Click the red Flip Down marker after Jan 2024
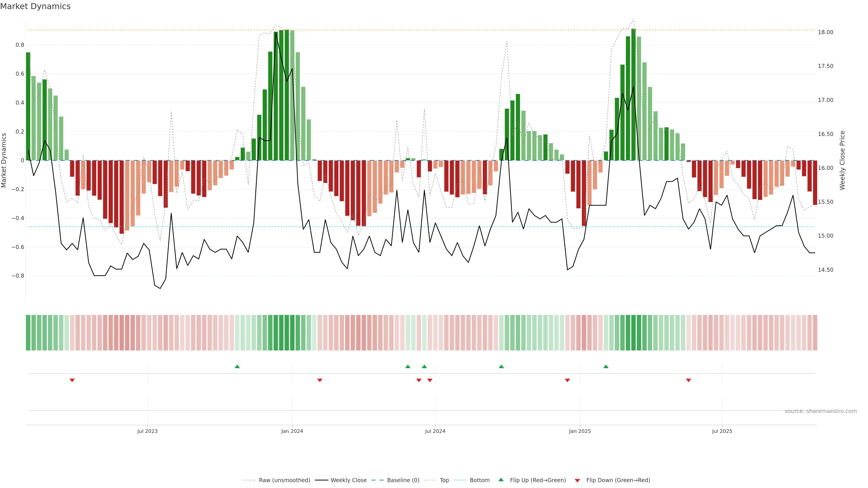 click(320, 380)
